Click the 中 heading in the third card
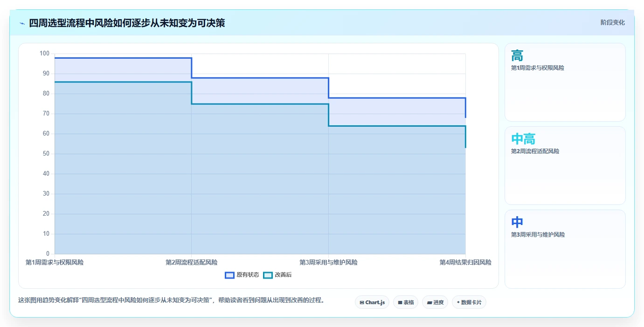644x327 pixels. [x=517, y=222]
